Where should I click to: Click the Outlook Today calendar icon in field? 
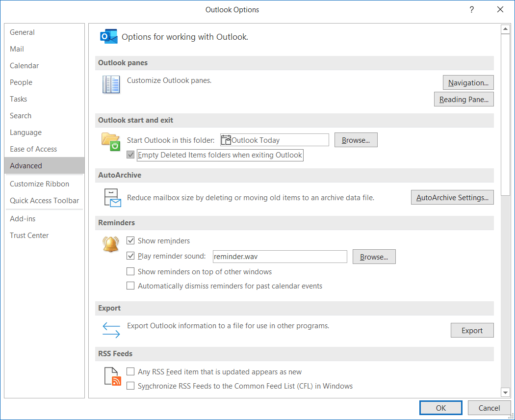[226, 140]
